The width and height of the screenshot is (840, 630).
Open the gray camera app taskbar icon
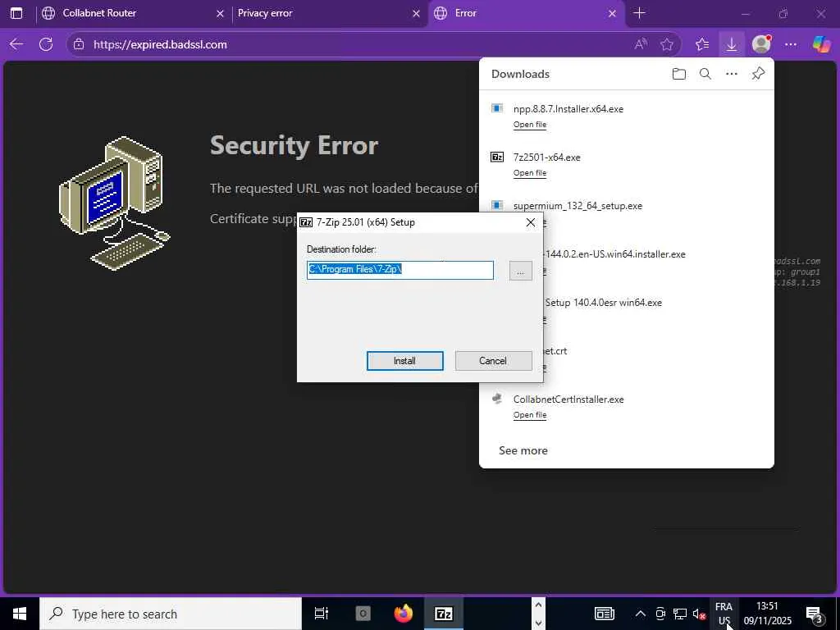363,614
